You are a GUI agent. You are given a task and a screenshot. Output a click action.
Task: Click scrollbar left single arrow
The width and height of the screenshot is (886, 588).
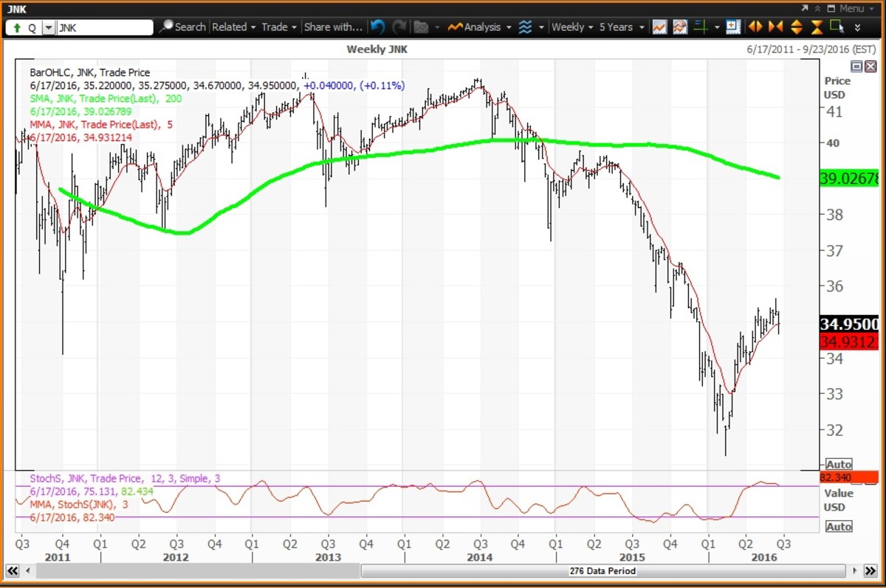pyautogui.click(x=28, y=571)
